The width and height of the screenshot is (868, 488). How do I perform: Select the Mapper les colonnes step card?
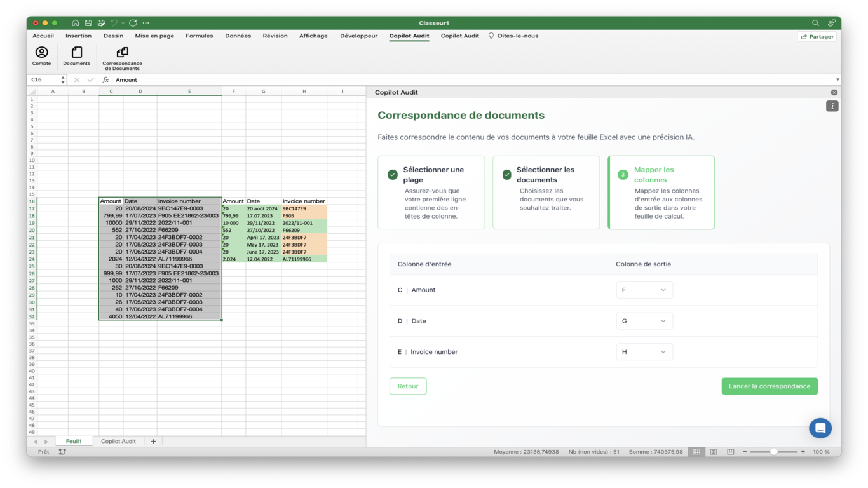click(x=661, y=193)
